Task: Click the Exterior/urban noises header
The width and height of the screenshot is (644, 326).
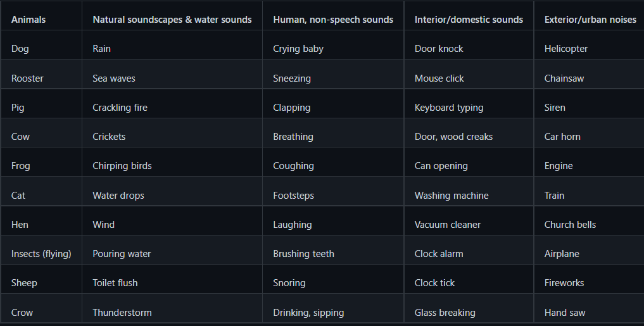Action: (590, 20)
